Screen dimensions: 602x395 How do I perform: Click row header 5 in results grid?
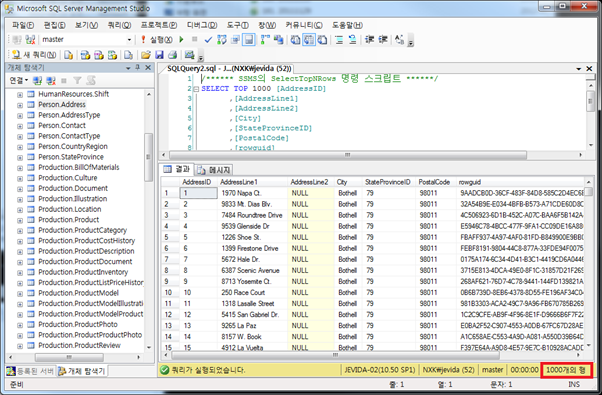tap(169, 238)
